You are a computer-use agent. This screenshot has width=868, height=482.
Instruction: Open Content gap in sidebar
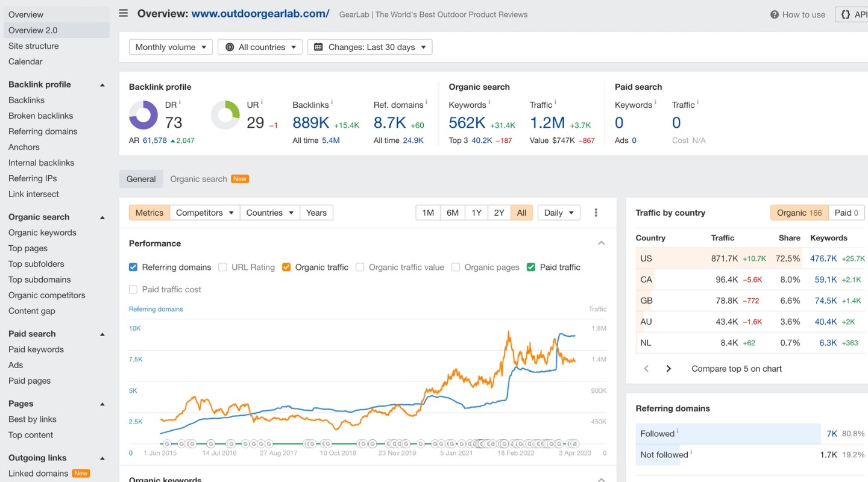(x=32, y=311)
